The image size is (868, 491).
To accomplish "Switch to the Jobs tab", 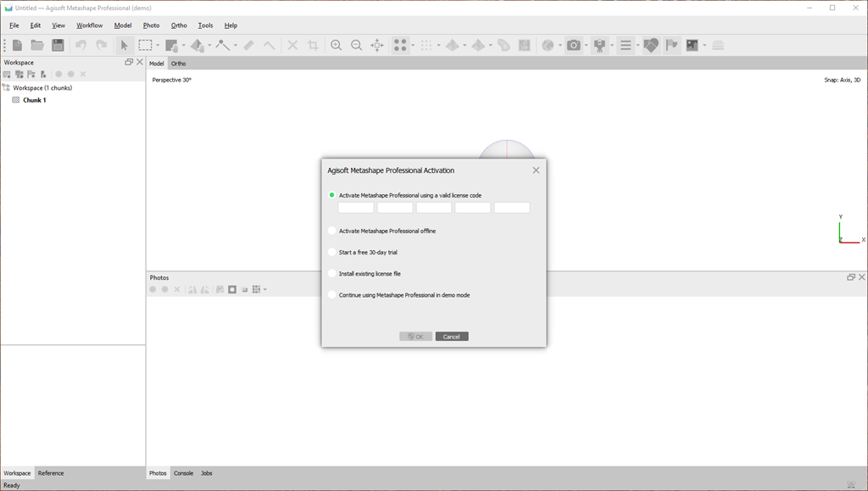I will [x=207, y=473].
